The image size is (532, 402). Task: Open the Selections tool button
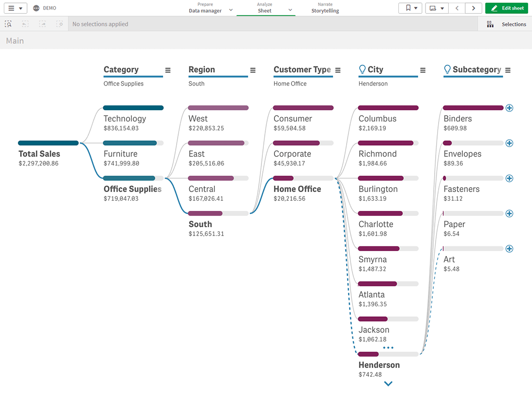click(x=507, y=24)
